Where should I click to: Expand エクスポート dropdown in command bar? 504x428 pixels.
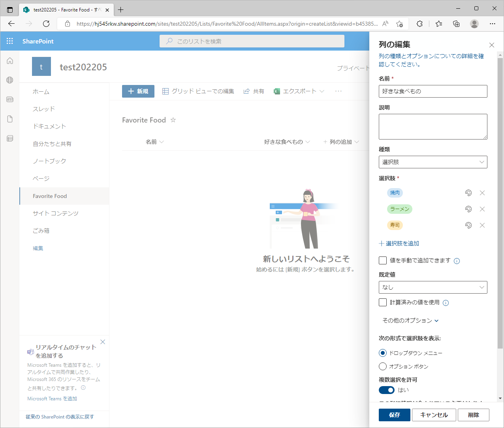pyautogui.click(x=322, y=91)
